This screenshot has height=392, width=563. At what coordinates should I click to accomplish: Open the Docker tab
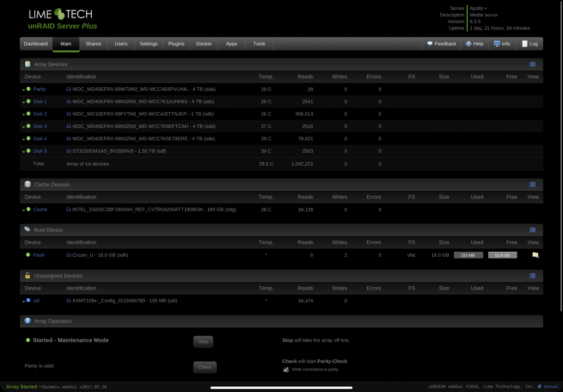[204, 44]
